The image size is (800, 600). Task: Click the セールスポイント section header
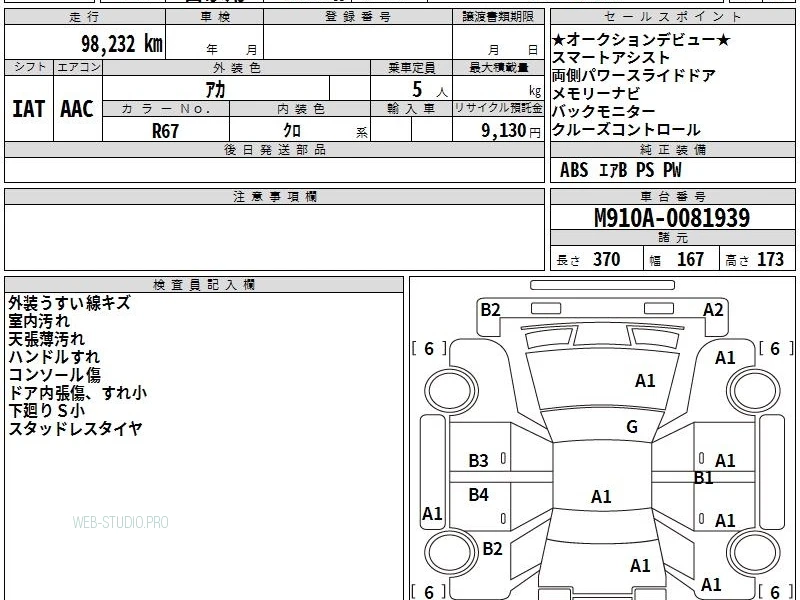[673, 17]
